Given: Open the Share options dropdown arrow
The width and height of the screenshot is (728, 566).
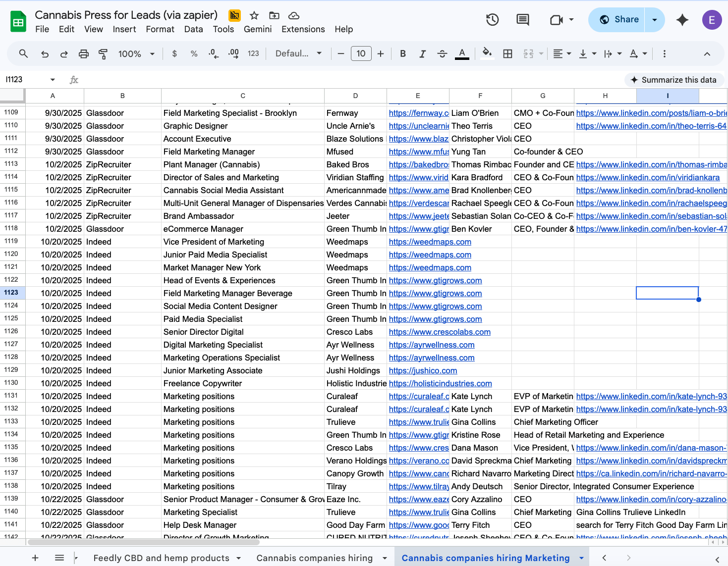Looking at the screenshot, I should (x=655, y=20).
